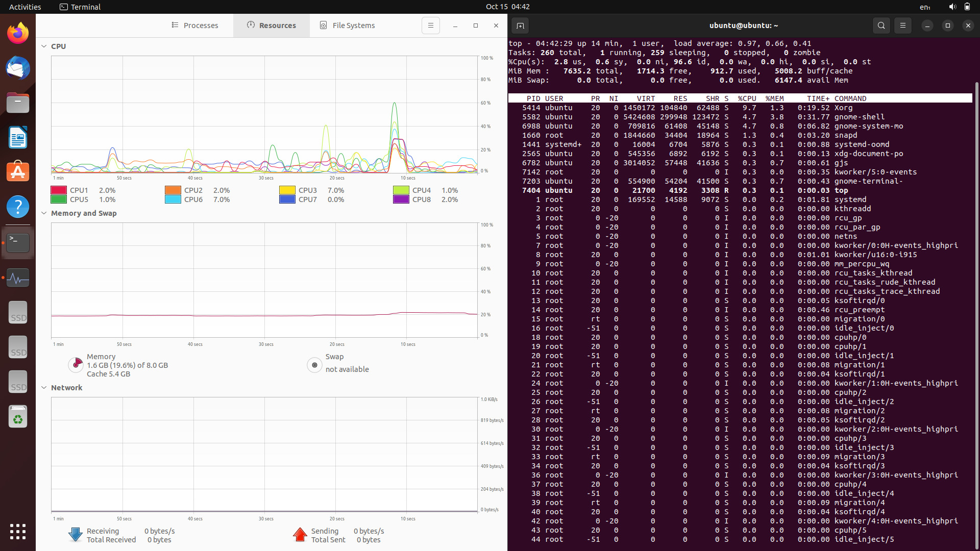Click the Memory pie chart icon

point(76,364)
